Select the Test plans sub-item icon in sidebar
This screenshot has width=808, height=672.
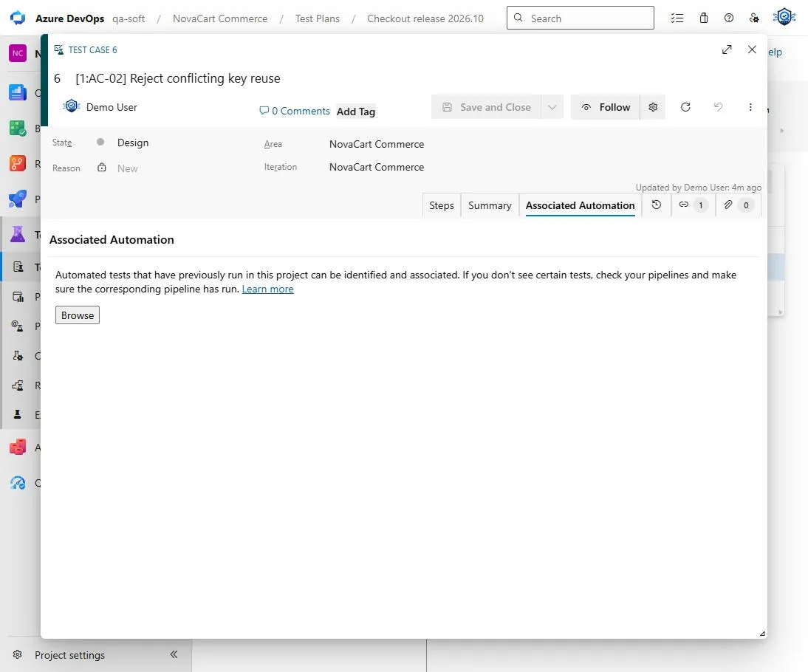(x=18, y=267)
